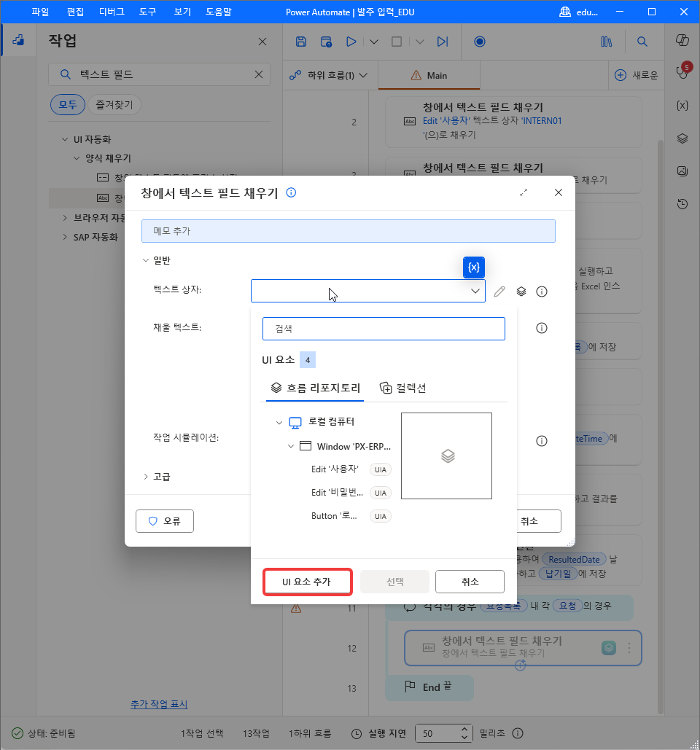Click the Save As icon in toolbar
The height and width of the screenshot is (750, 700).
point(326,42)
